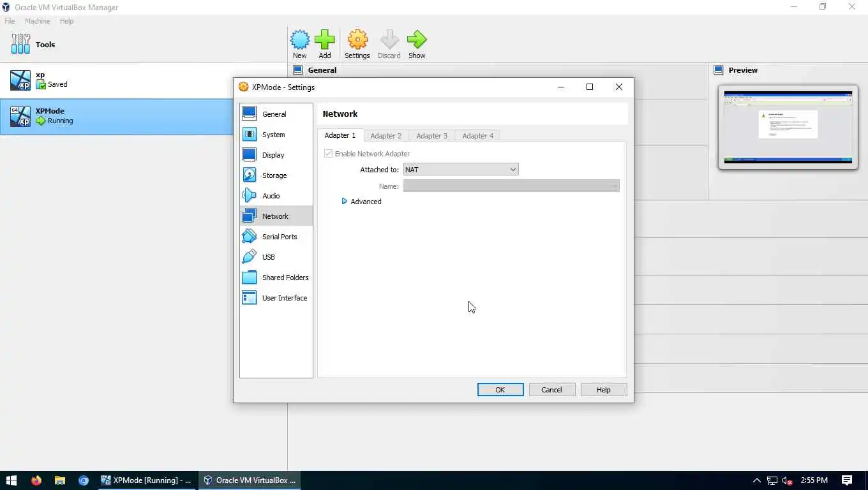
Task: Open Serial Ports settings category
Action: point(276,237)
